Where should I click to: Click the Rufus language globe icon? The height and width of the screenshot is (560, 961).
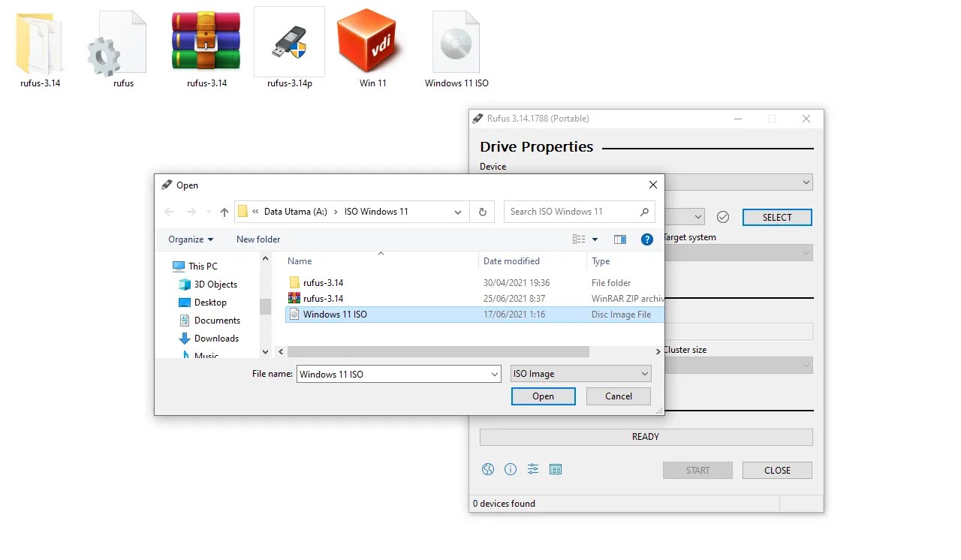(488, 469)
